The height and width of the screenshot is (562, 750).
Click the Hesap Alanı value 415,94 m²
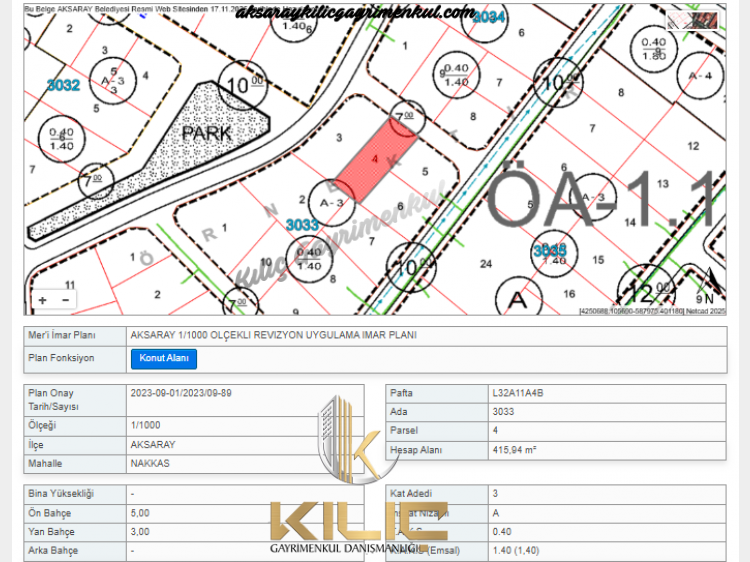click(515, 450)
